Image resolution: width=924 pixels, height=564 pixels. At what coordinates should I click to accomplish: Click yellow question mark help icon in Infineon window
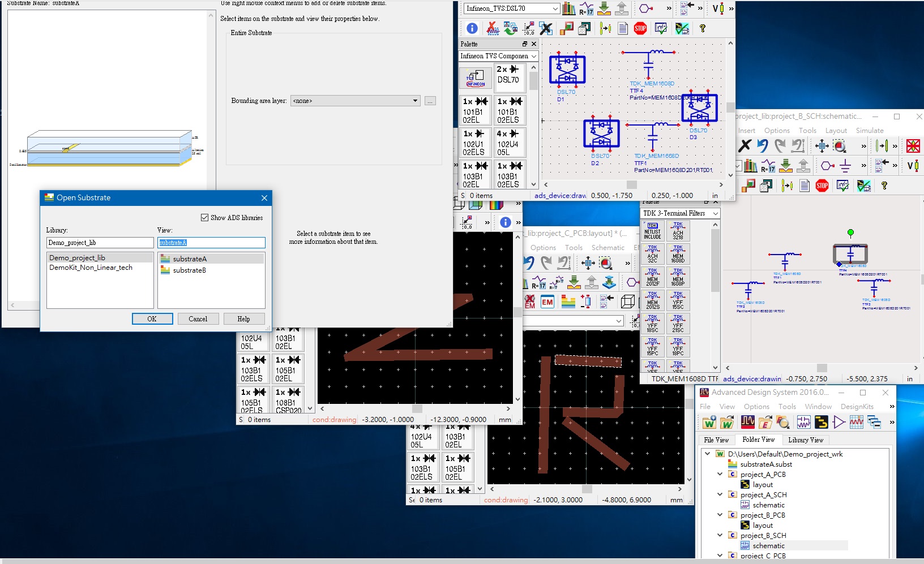click(x=703, y=28)
